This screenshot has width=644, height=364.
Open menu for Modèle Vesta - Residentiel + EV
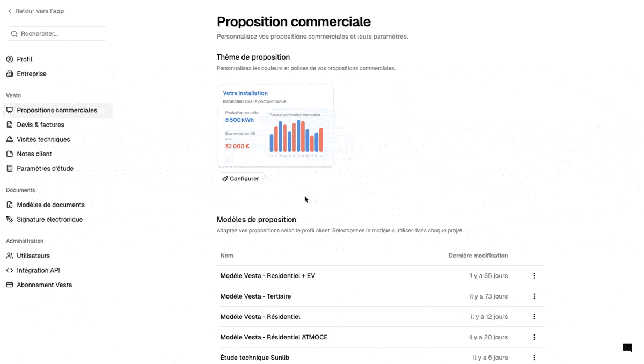pyautogui.click(x=534, y=275)
